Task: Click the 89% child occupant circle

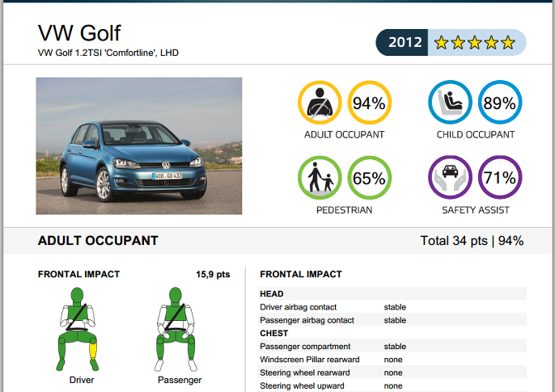Action: [x=500, y=103]
